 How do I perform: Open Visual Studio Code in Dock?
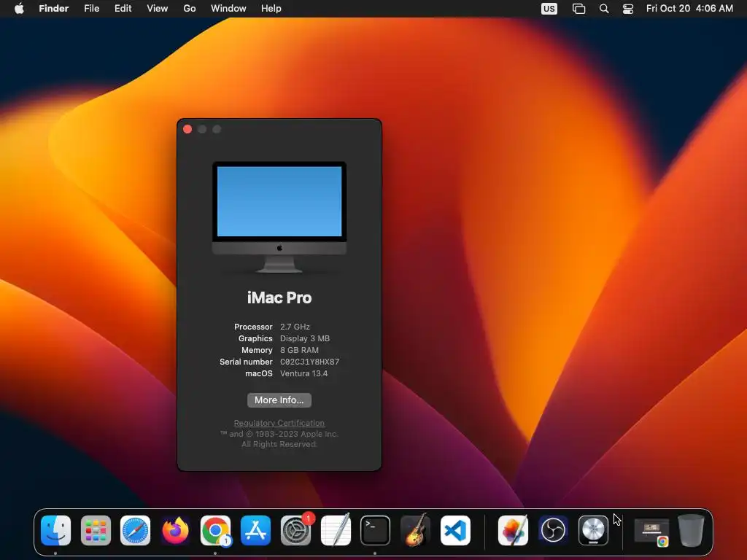pyautogui.click(x=455, y=530)
